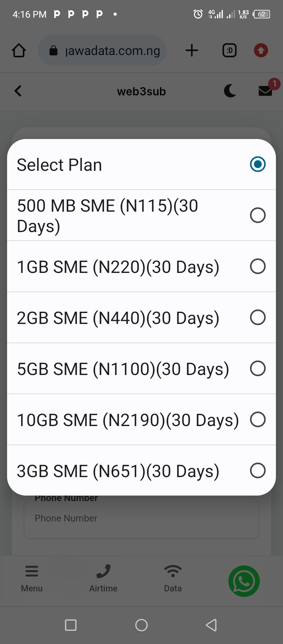Click the Phone Number input field

141,518
